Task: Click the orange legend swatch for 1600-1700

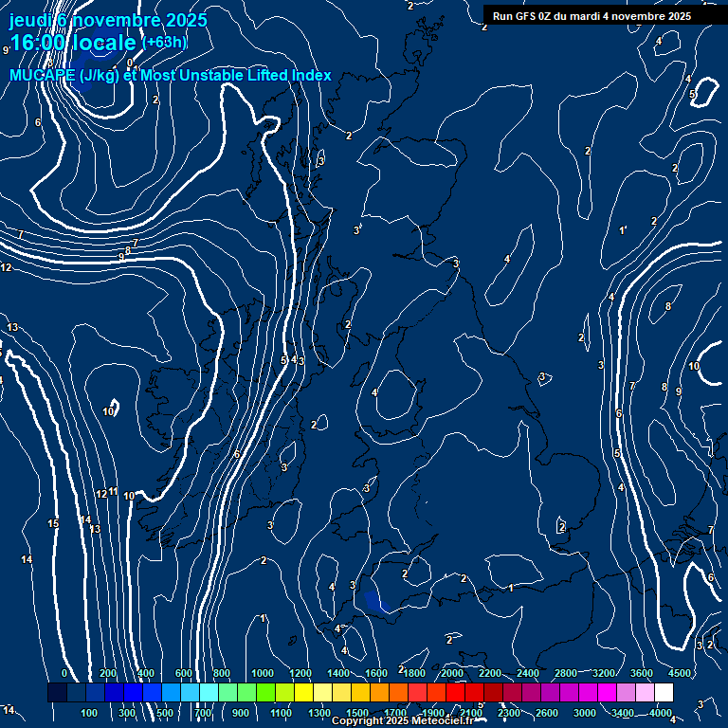Action: [x=380, y=692]
